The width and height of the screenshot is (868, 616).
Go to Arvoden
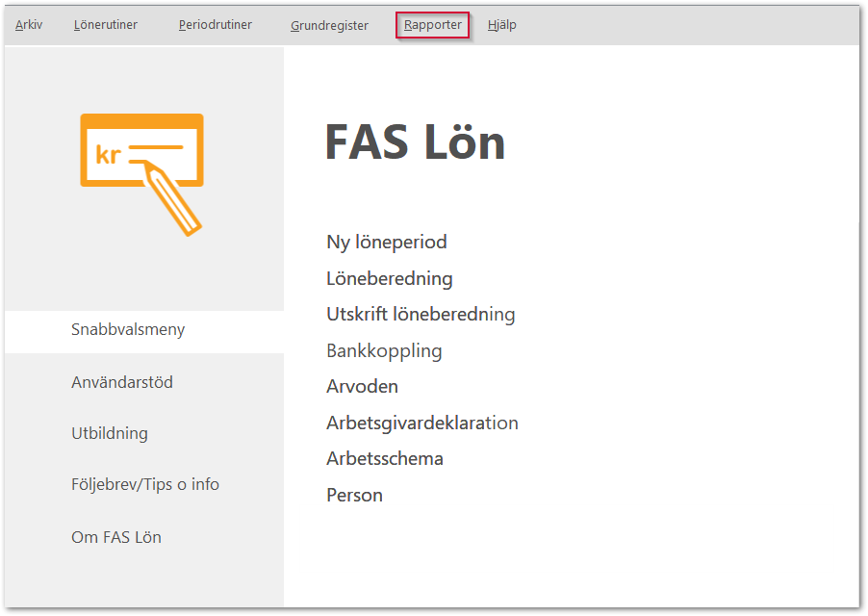(362, 387)
